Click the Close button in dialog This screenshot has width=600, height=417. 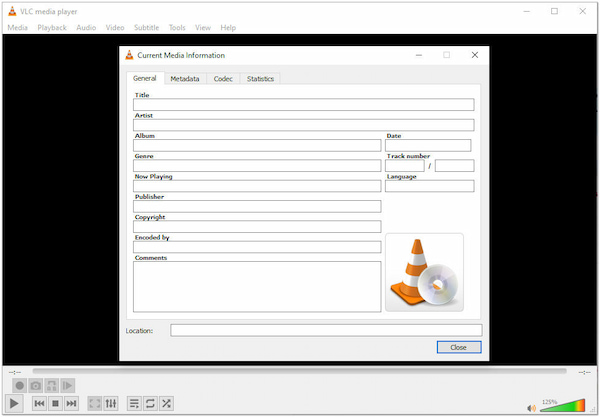tap(459, 347)
